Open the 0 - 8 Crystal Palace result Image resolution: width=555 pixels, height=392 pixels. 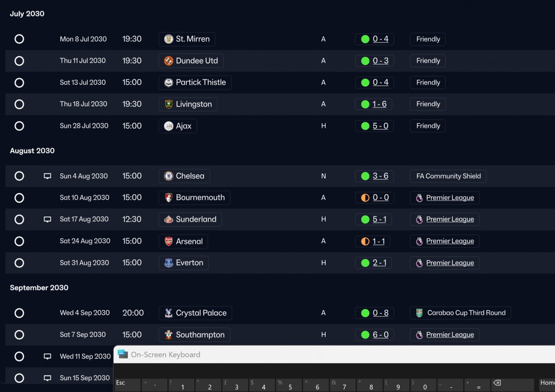[381, 313]
